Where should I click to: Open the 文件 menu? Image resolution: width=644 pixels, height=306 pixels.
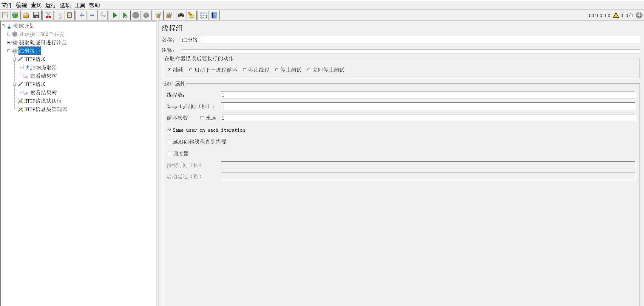pos(7,5)
